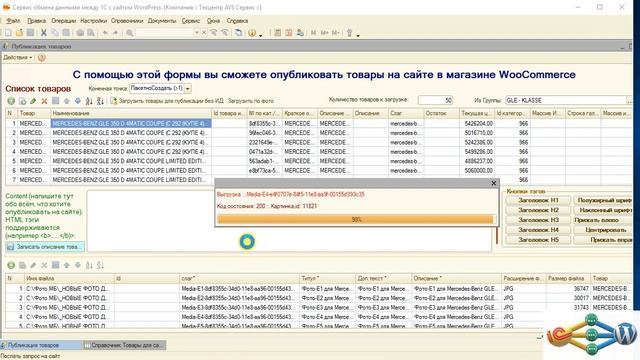Select product row 3 with price 5242386.00
The image size is (640, 360).
[x=318, y=142]
